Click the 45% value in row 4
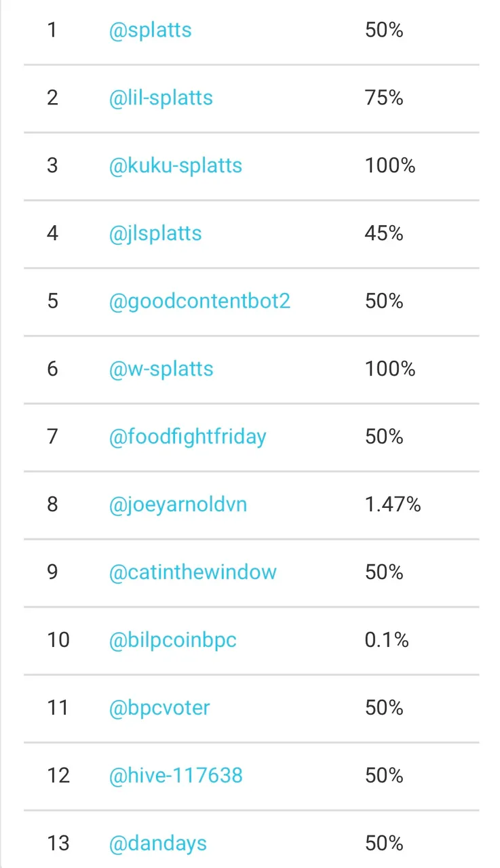 [384, 233]
